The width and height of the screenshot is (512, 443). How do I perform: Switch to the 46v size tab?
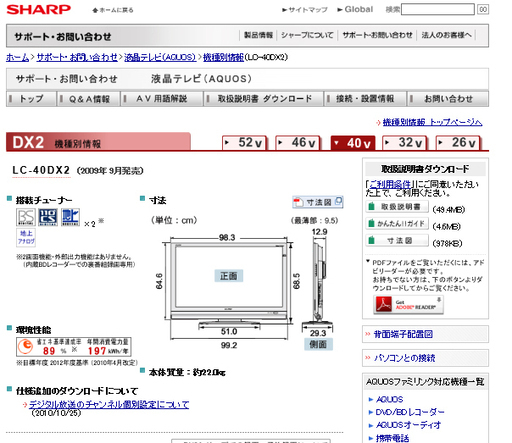coord(298,143)
